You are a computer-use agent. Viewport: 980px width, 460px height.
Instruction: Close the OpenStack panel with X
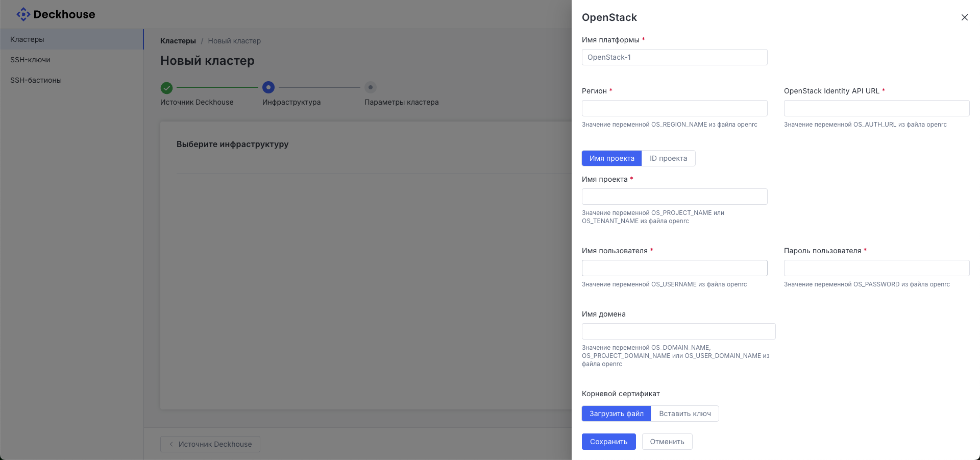coord(964,17)
